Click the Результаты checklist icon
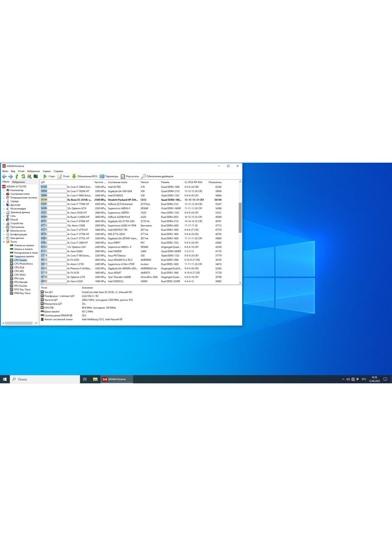 pos(123,176)
